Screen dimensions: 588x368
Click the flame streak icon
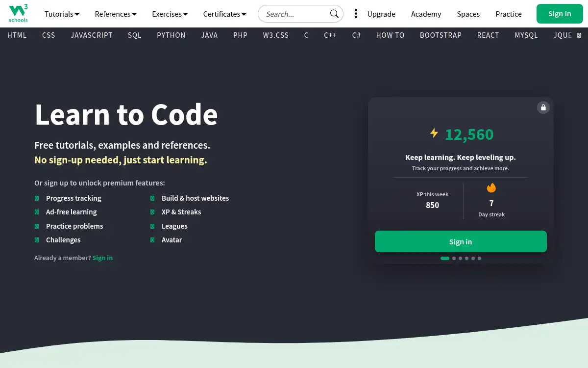pyautogui.click(x=491, y=187)
